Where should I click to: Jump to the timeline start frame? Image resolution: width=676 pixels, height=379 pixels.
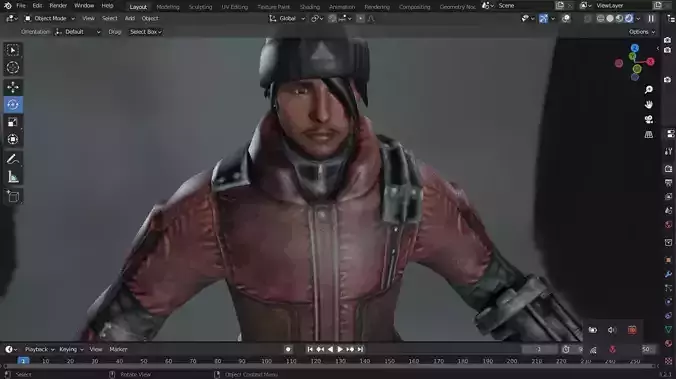point(310,349)
